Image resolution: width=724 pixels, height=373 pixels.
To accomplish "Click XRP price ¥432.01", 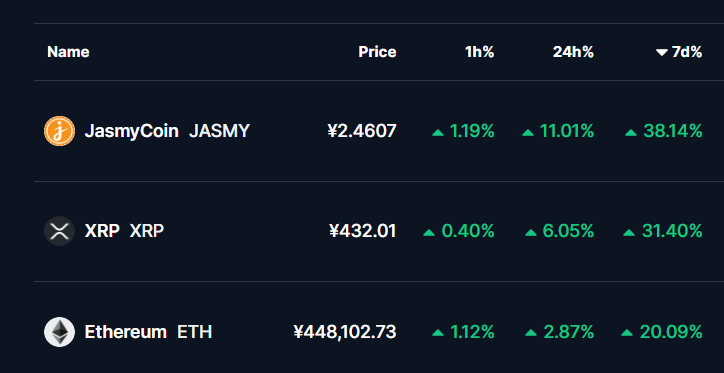I will click(x=362, y=231).
